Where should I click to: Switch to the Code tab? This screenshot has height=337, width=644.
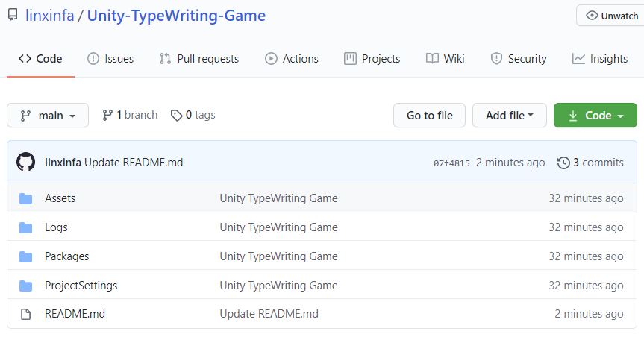pos(40,59)
